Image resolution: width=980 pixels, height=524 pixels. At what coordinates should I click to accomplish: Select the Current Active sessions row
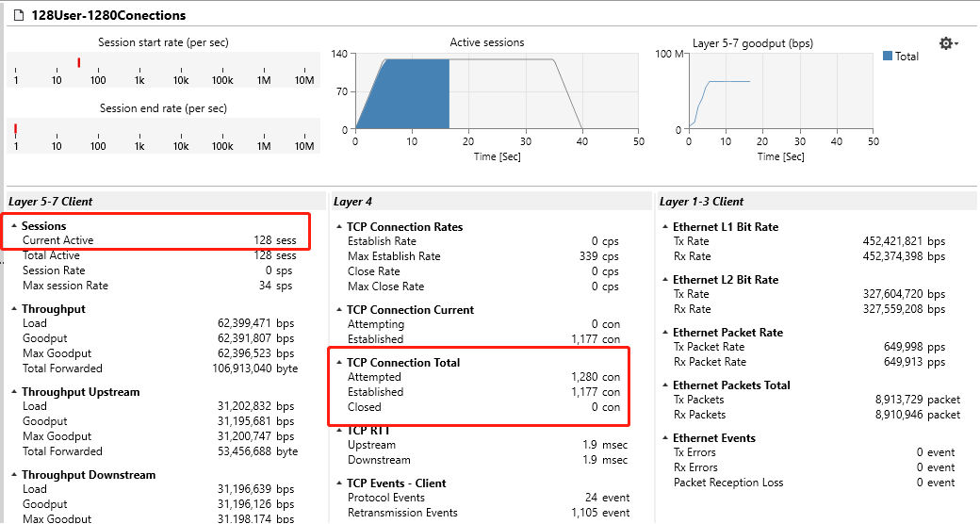159,240
